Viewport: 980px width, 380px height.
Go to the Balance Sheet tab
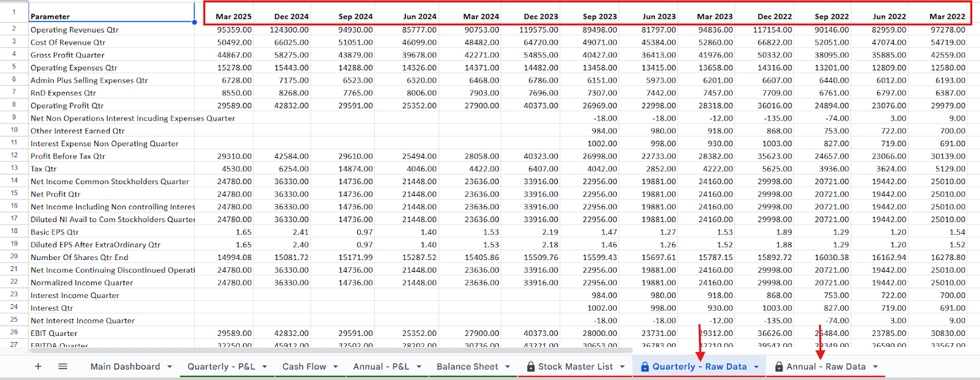tap(467, 367)
